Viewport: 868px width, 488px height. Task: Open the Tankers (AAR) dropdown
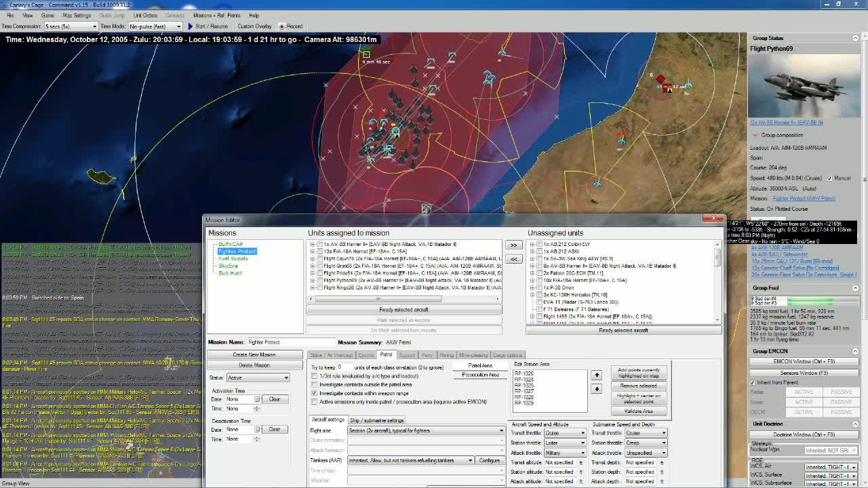coord(410,460)
